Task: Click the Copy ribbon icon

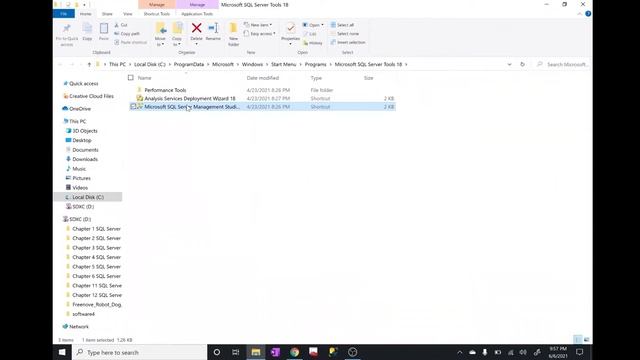Action: 87,29
